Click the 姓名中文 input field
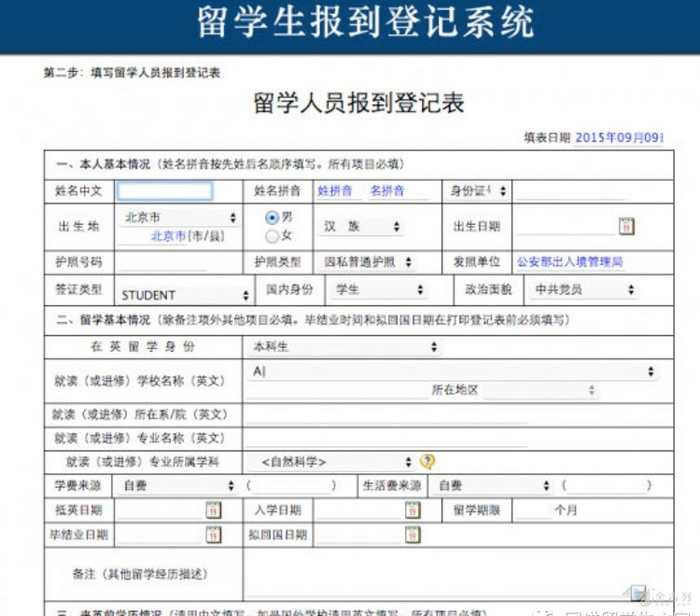Screen dimensions: 700x616 (x=164, y=191)
